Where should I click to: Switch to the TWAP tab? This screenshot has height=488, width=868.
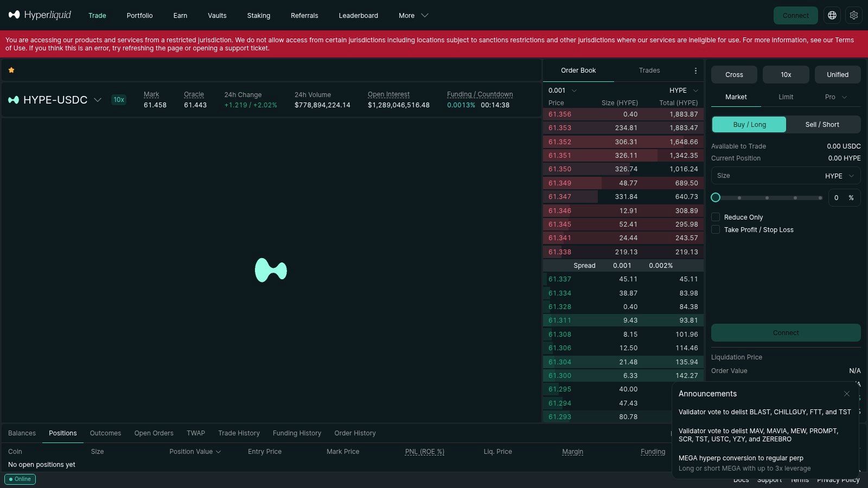pyautogui.click(x=196, y=433)
